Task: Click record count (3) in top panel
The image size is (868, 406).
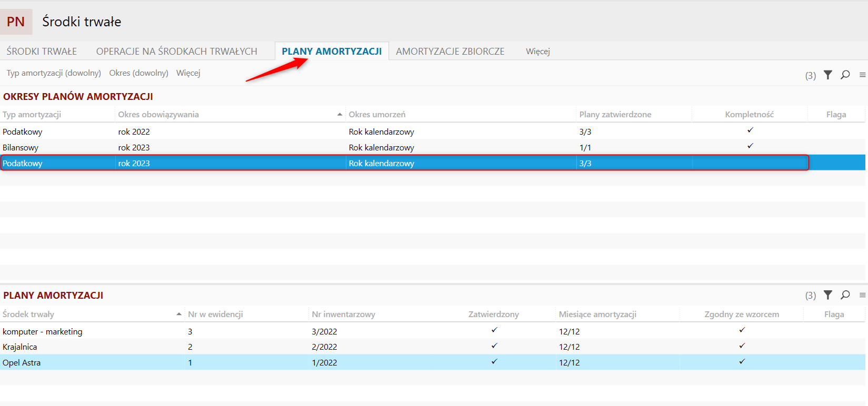Action: 811,75
